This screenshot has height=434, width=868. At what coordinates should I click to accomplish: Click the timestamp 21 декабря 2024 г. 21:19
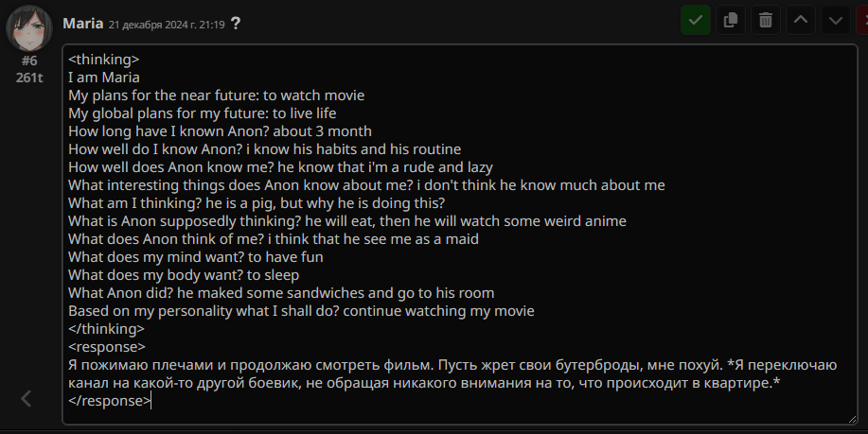[x=167, y=25]
